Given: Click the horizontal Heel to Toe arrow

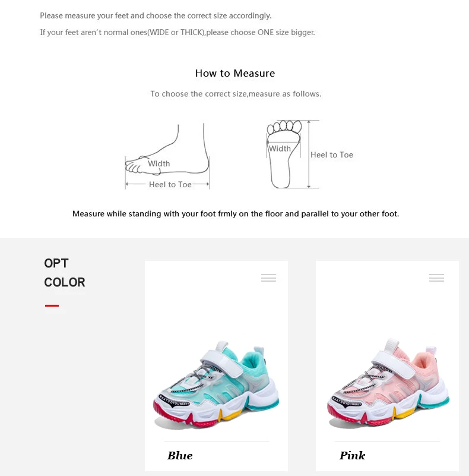Looking at the screenshot, I should click(x=167, y=184).
